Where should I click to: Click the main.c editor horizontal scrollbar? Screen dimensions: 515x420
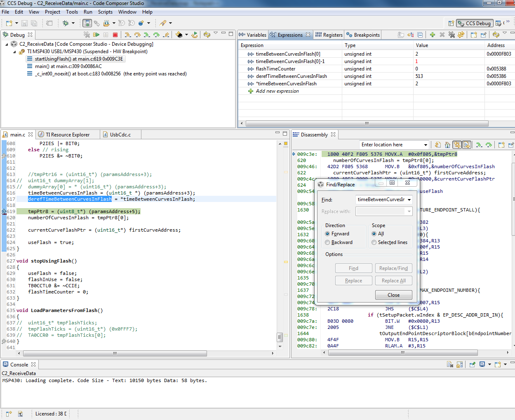[x=115, y=353]
